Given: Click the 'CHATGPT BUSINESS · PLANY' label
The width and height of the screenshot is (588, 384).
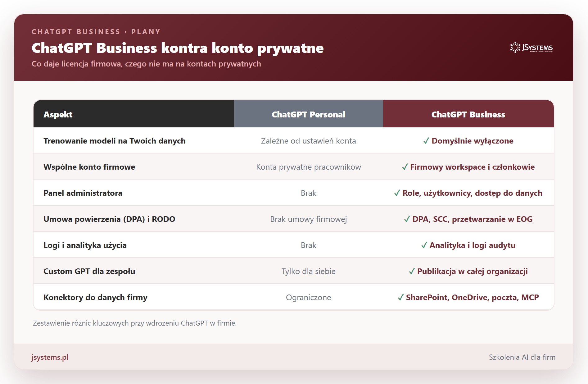Looking at the screenshot, I should tap(96, 32).
